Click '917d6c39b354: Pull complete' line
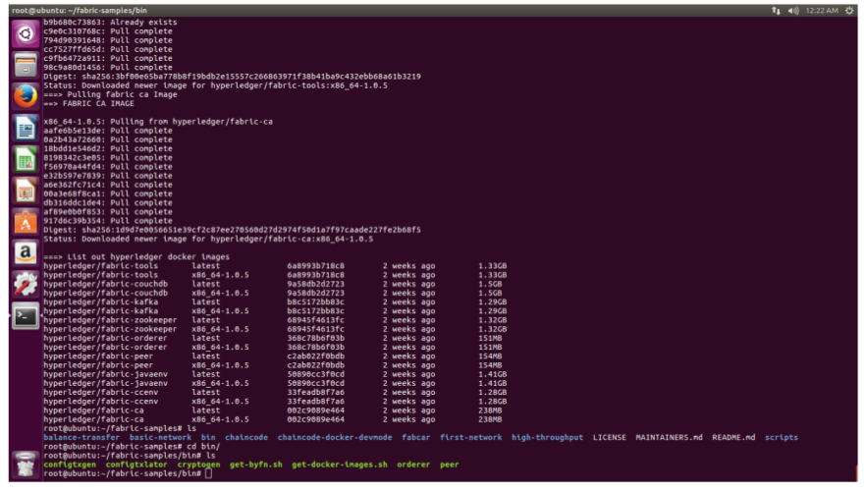The width and height of the screenshot is (868, 493). click(x=108, y=221)
